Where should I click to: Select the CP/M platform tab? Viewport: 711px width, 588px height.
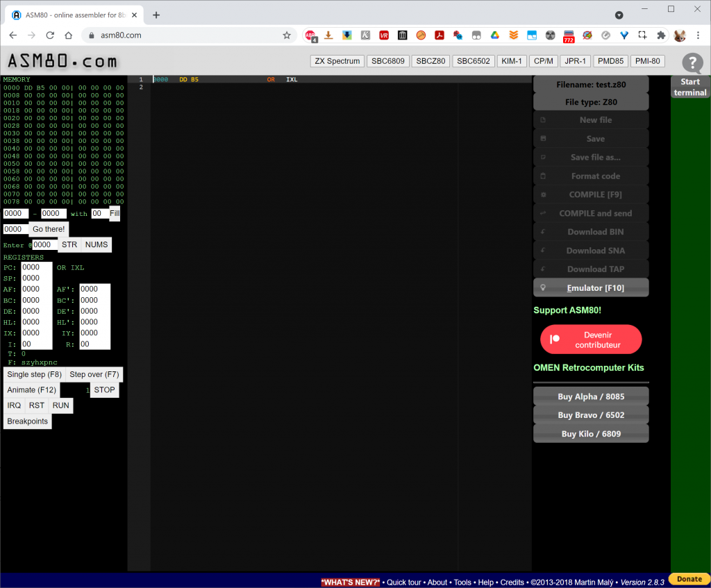coord(543,60)
